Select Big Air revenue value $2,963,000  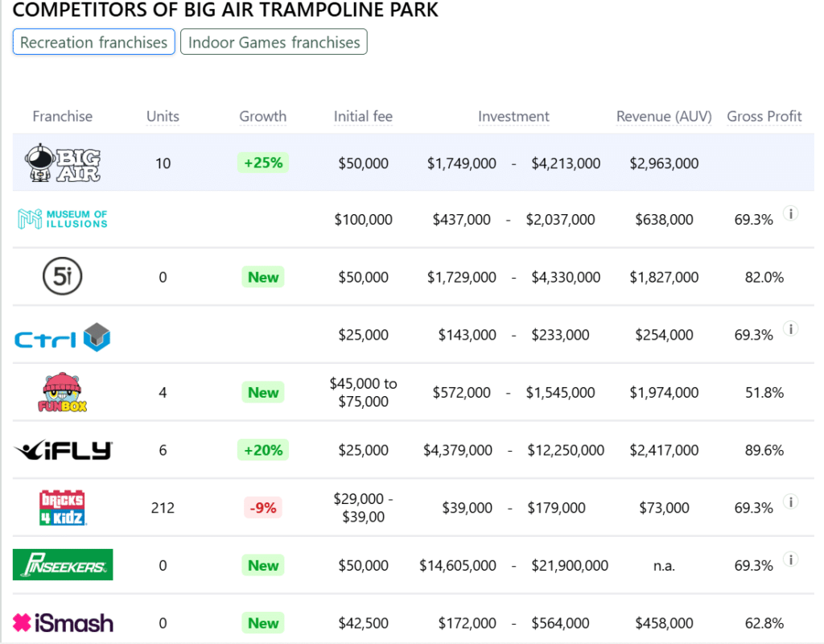tap(664, 163)
